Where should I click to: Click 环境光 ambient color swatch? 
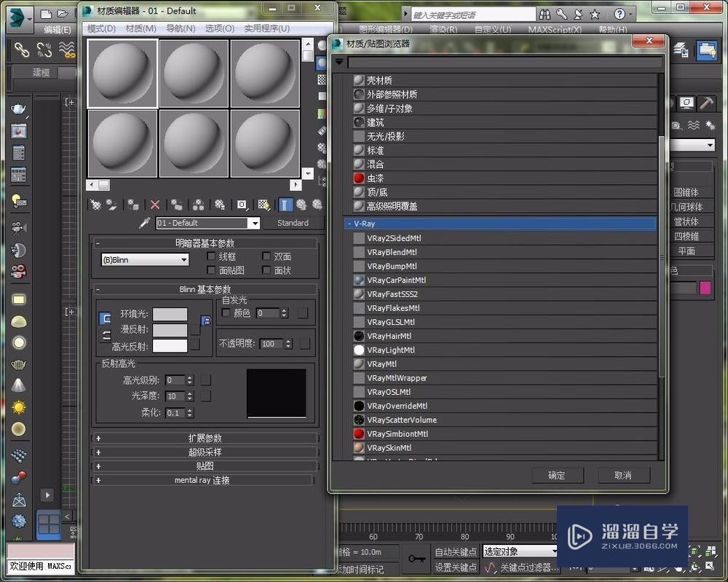pos(170,315)
